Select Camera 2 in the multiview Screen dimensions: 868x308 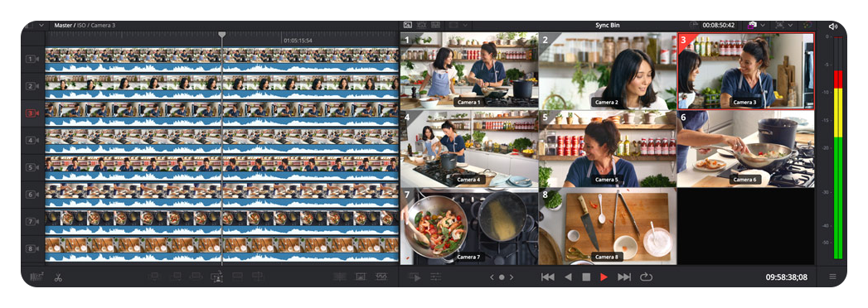coord(607,70)
